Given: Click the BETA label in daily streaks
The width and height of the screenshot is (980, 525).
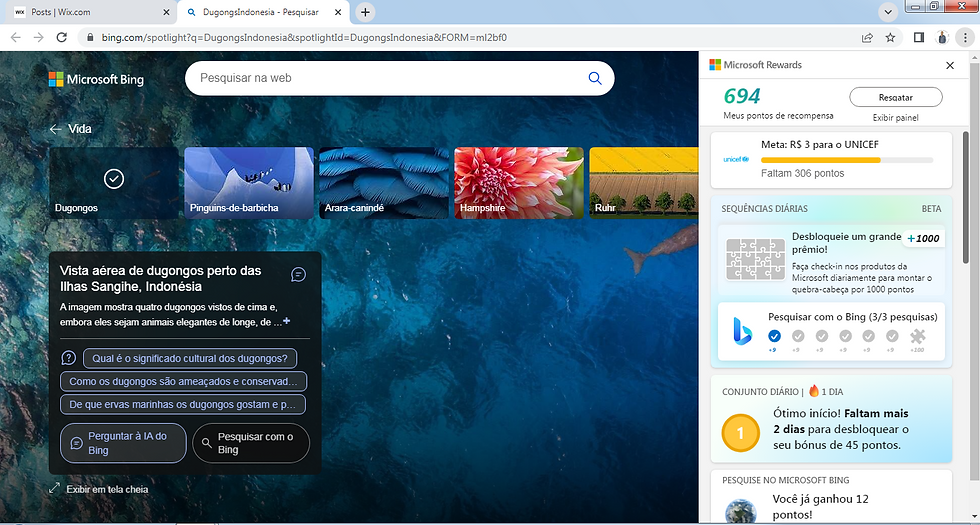Looking at the screenshot, I should click(x=931, y=209).
